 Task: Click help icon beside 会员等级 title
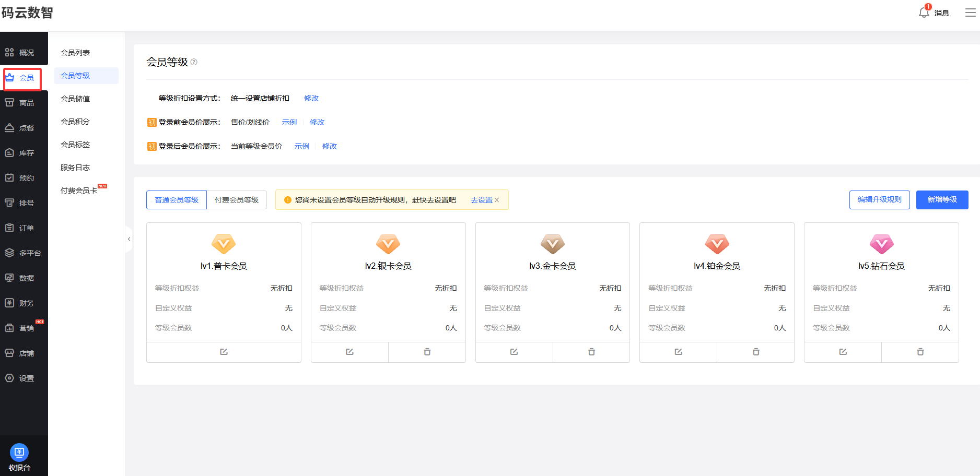pyautogui.click(x=194, y=62)
